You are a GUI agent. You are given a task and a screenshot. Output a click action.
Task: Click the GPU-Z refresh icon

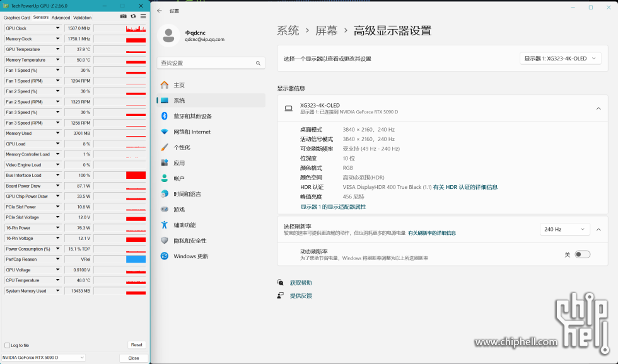pyautogui.click(x=133, y=16)
